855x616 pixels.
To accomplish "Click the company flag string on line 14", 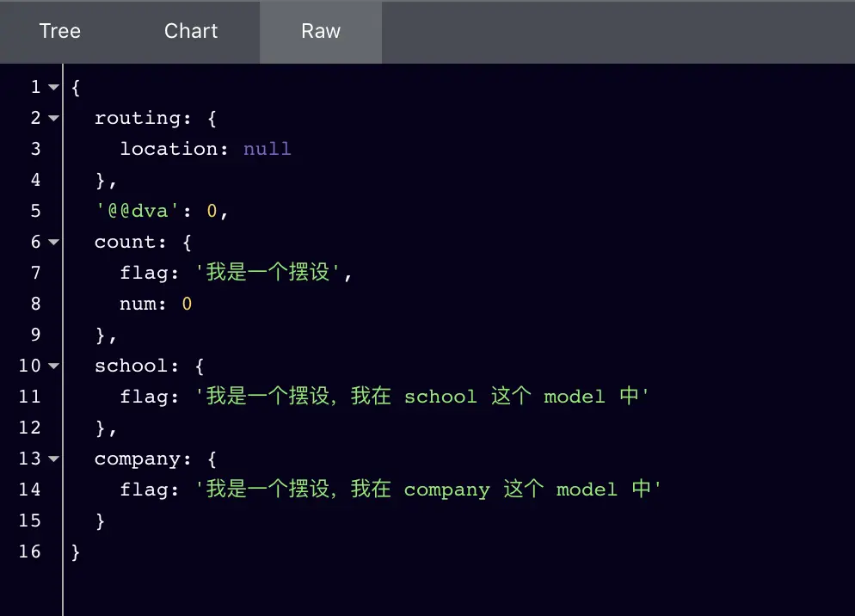I will click(x=428, y=489).
